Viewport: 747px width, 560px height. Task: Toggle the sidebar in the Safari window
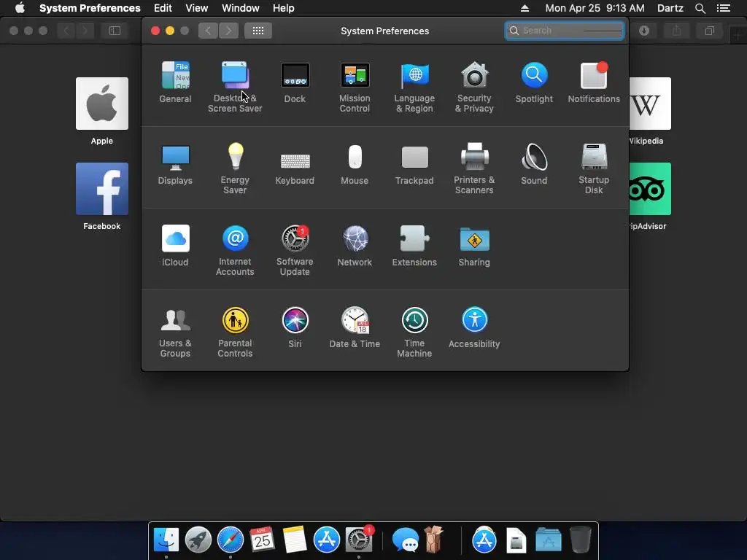[x=115, y=31]
